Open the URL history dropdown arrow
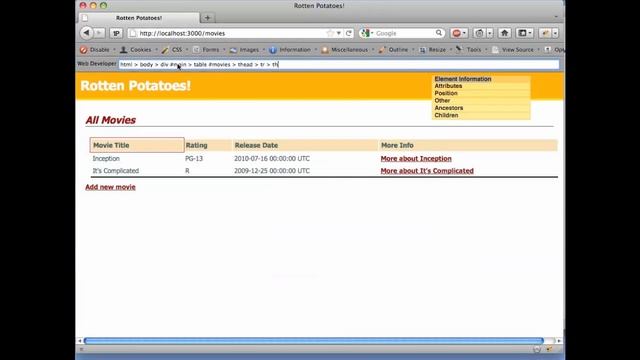 339,33
